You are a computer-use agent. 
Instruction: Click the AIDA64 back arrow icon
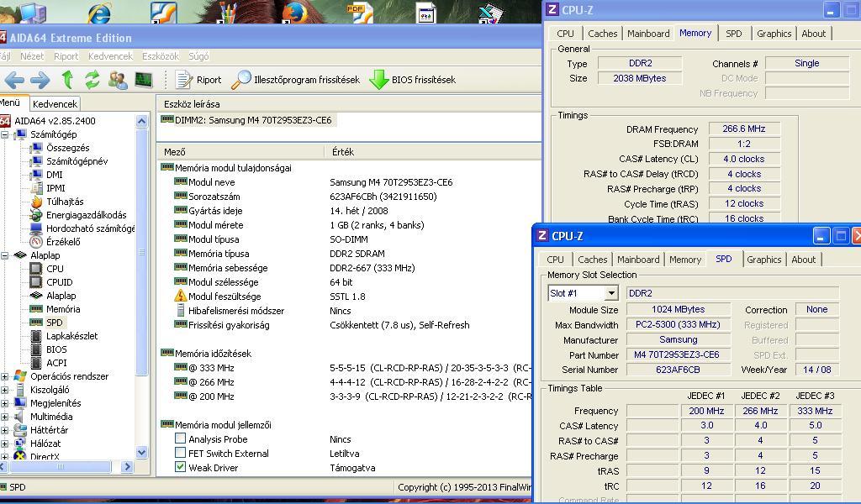[13, 80]
